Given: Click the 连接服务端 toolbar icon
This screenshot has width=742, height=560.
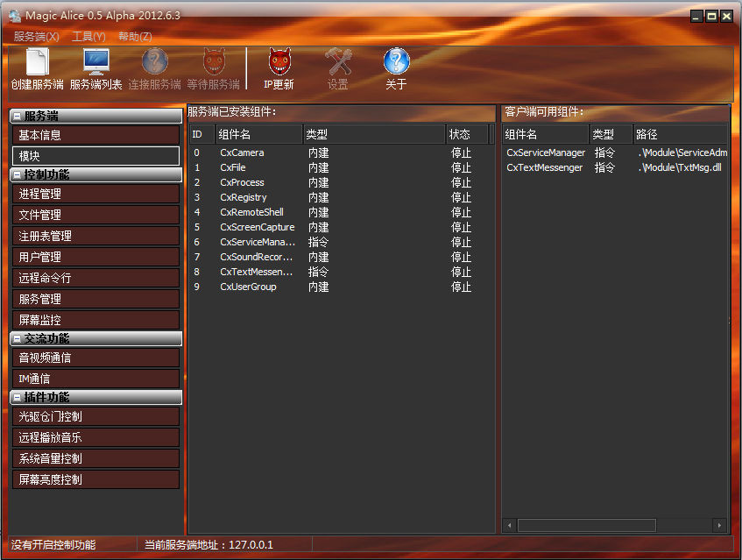Looking at the screenshot, I should point(155,61).
